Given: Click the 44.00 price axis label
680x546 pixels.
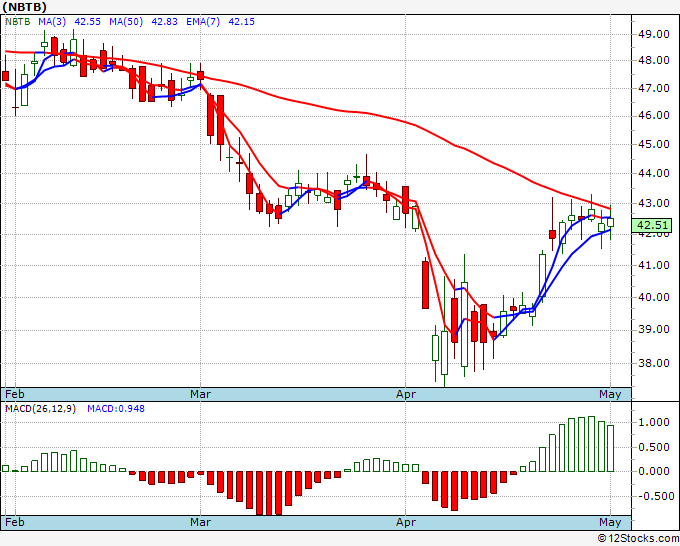Looking at the screenshot, I should pos(654,173).
